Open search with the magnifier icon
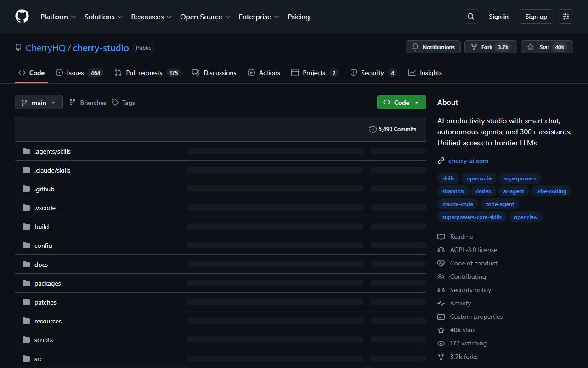The image size is (588, 368). [x=470, y=16]
